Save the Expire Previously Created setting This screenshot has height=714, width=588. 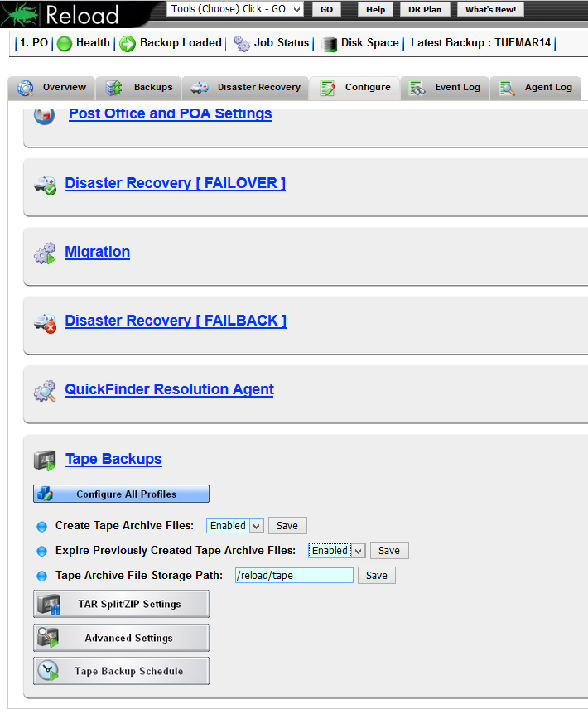tap(389, 551)
